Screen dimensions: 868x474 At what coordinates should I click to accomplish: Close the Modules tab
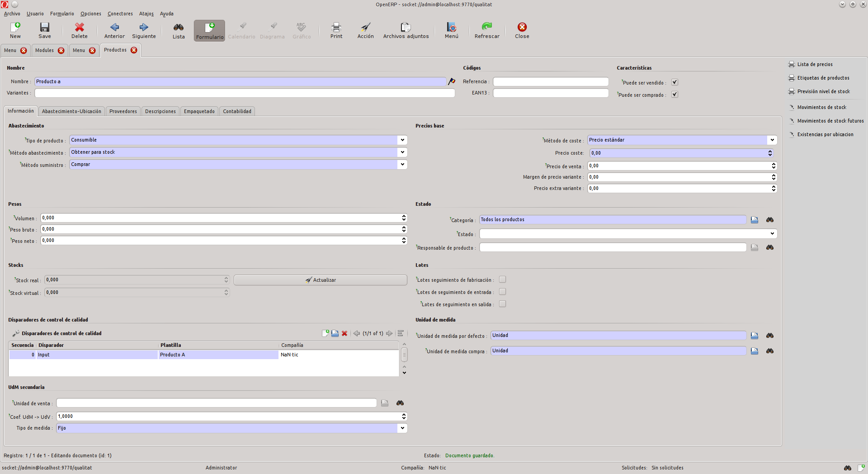(x=61, y=51)
